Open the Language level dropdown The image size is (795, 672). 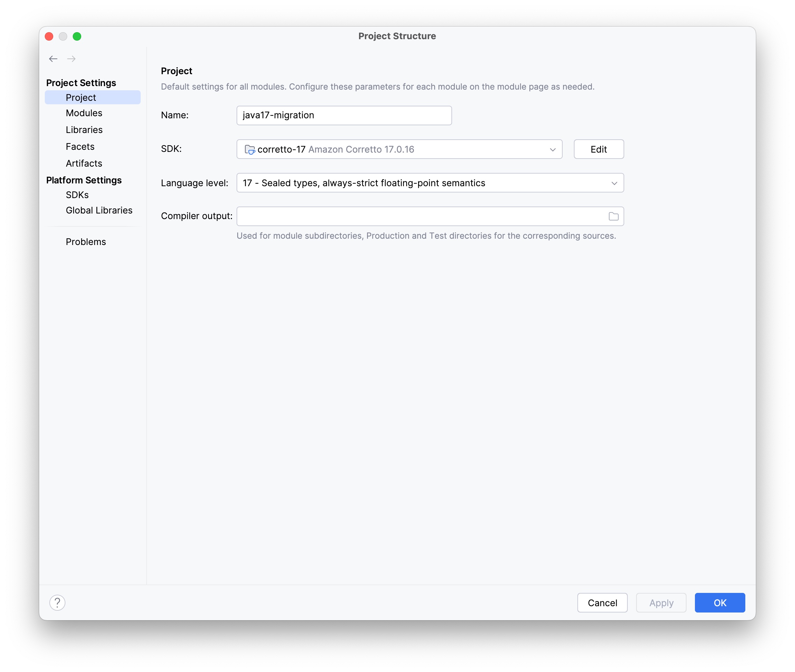click(x=614, y=183)
